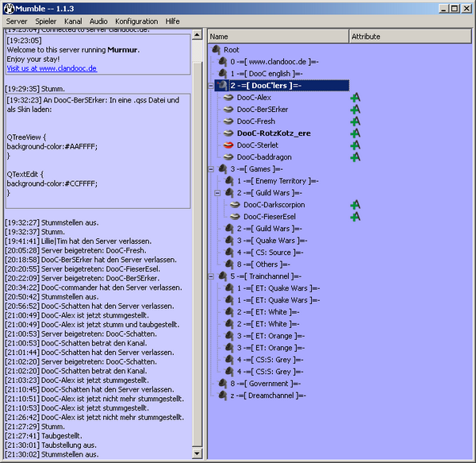Click authenticated icon in DooC-BerSErker row
The image size is (476, 463).
click(x=355, y=110)
